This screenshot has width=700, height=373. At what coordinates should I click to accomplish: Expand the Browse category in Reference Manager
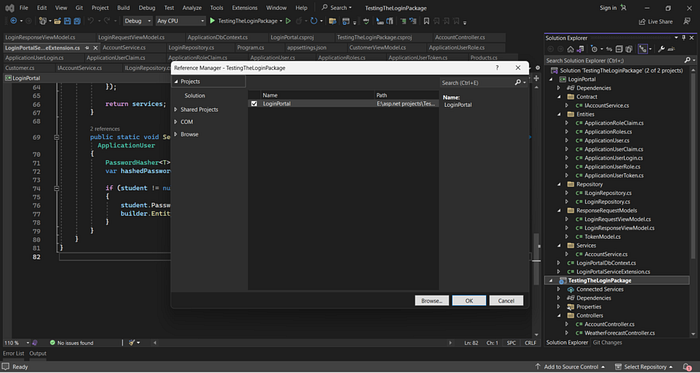(x=176, y=134)
